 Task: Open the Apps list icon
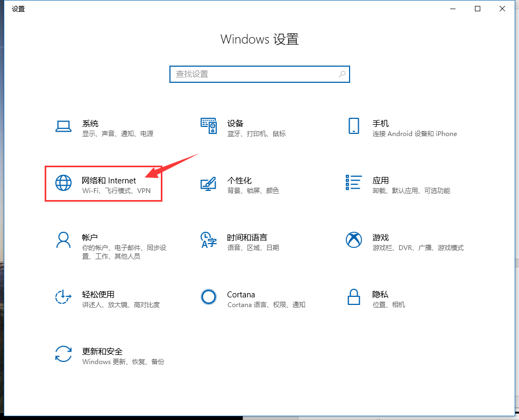tap(353, 182)
